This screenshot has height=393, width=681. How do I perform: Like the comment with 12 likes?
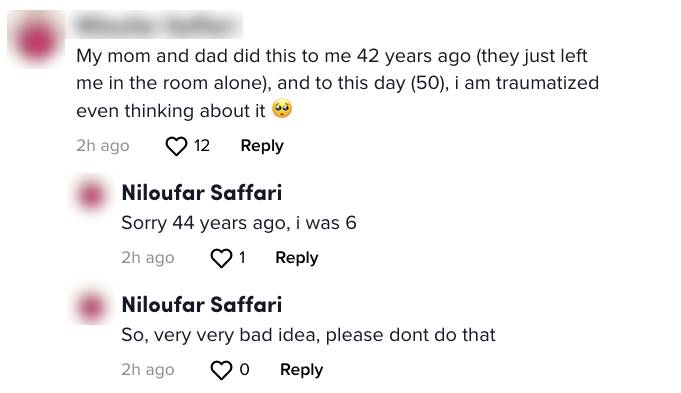click(x=176, y=146)
